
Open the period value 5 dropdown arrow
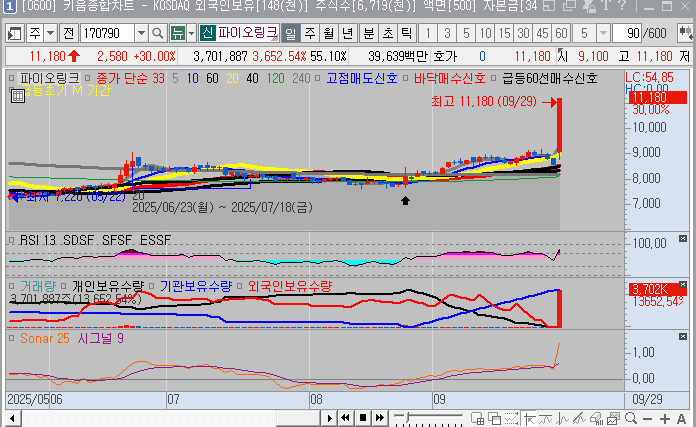(603, 33)
